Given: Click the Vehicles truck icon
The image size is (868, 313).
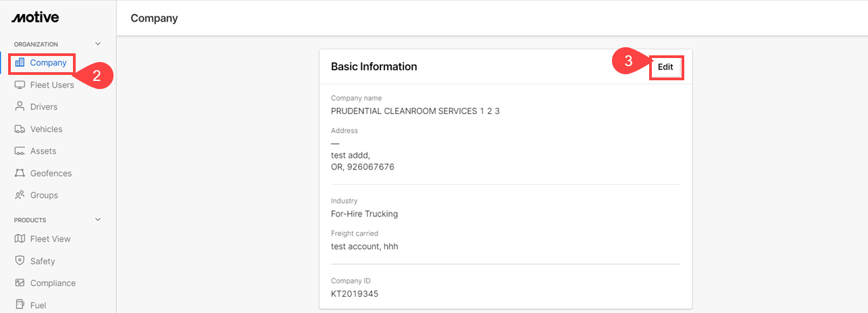Looking at the screenshot, I should 20,129.
